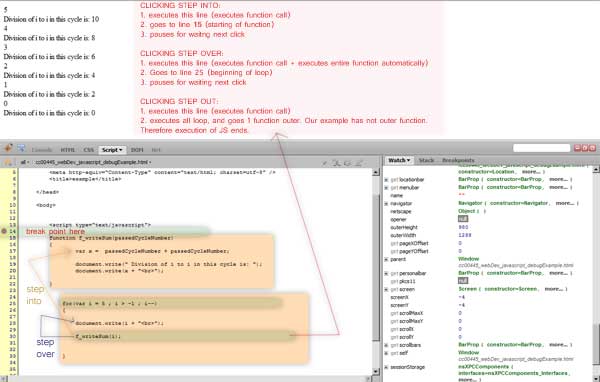The height and width of the screenshot is (382, 600).
Task: Click the Firebug search box
Action: click(x=541, y=148)
